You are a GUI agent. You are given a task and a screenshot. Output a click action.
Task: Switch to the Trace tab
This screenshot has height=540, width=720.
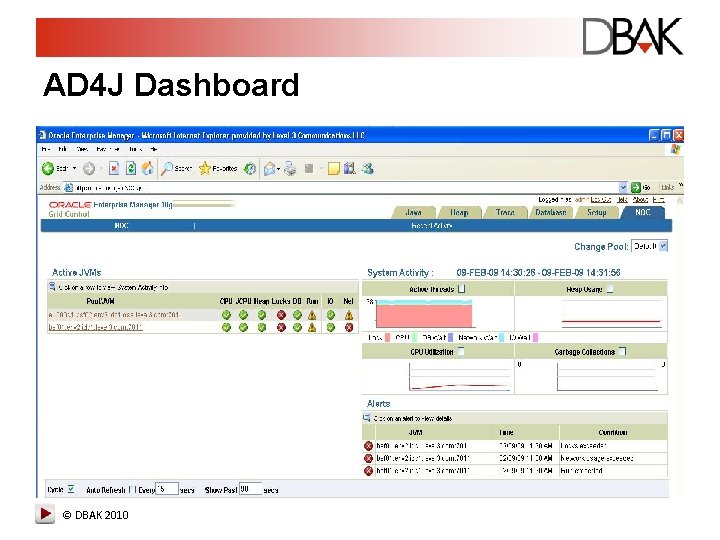click(x=505, y=212)
